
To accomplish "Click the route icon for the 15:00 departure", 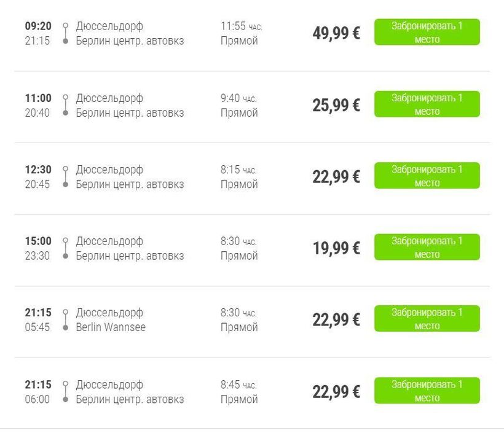I will click(x=65, y=248).
